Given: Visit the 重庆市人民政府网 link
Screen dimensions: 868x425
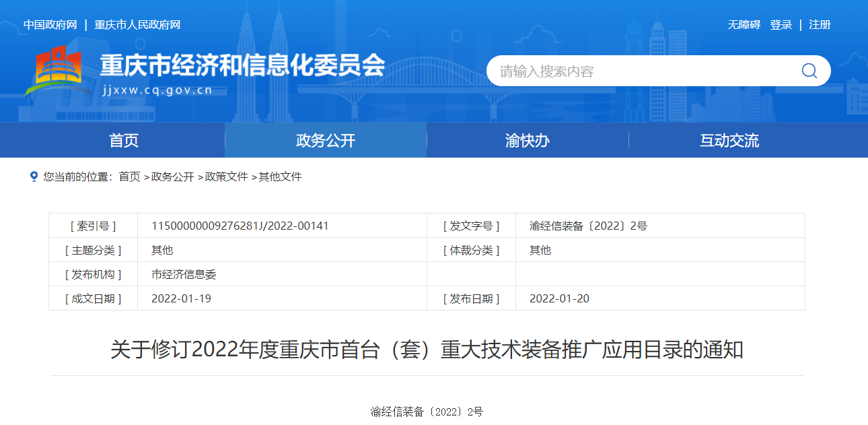Looking at the screenshot, I should pyautogui.click(x=137, y=25).
